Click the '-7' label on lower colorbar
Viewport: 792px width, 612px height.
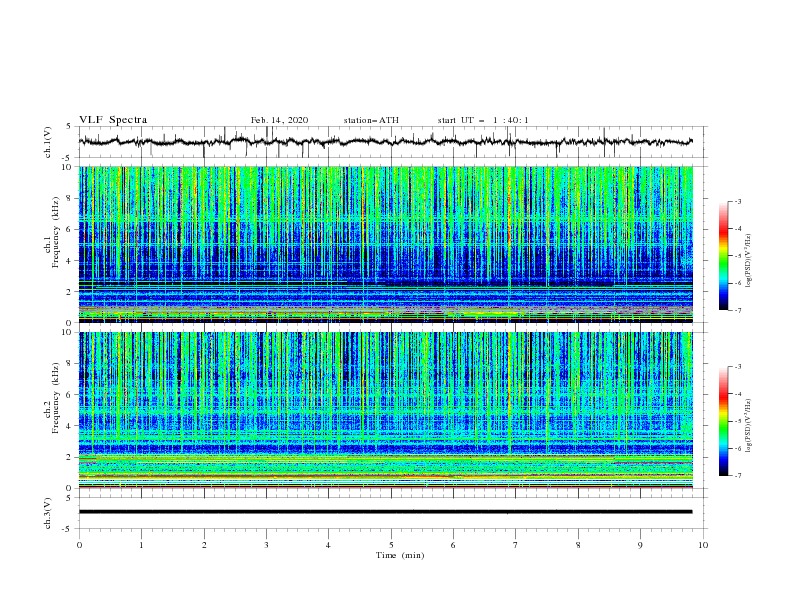coord(737,476)
